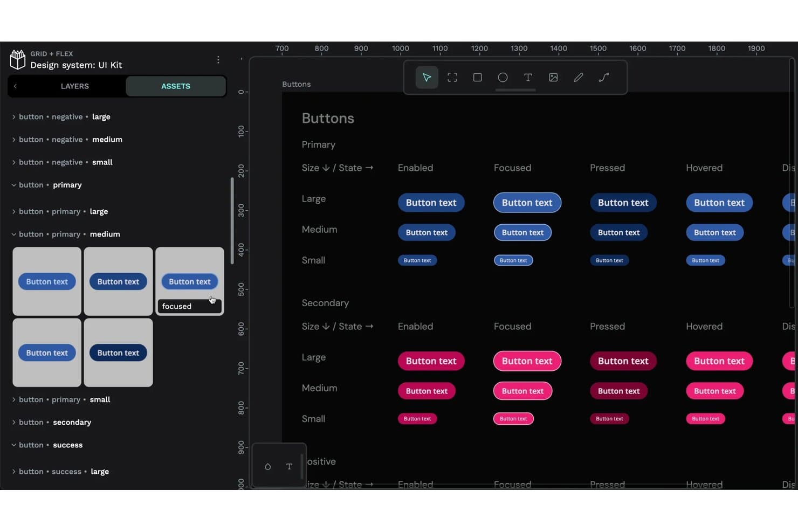Select the Primary Medium Focused button on canvas
The image size is (798, 532).
point(522,232)
